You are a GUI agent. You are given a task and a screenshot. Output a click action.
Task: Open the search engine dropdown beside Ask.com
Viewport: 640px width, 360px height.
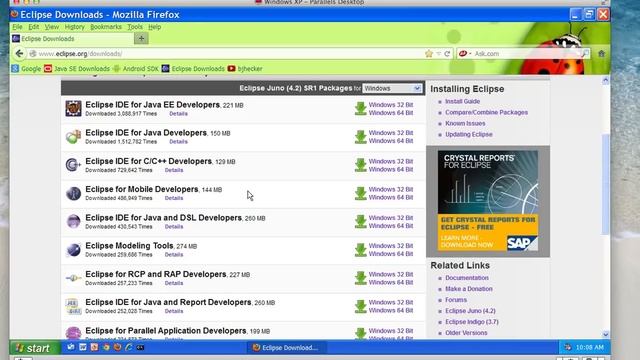pos(465,53)
